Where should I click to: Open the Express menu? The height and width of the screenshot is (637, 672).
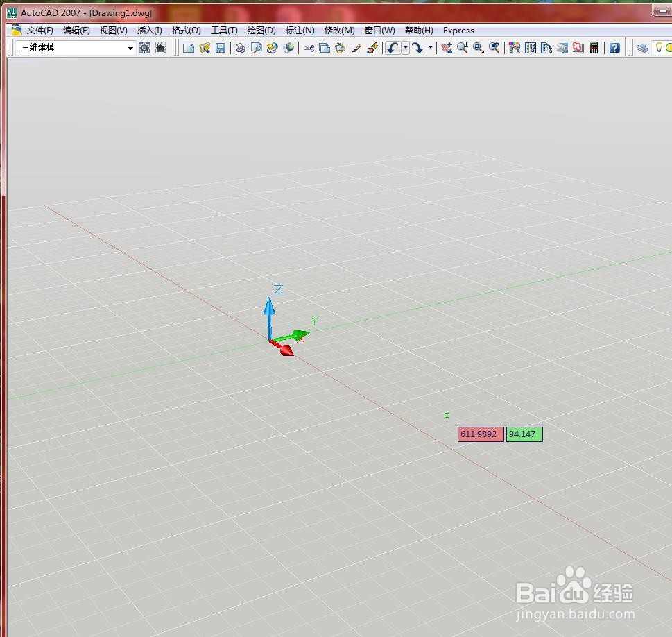[458, 31]
